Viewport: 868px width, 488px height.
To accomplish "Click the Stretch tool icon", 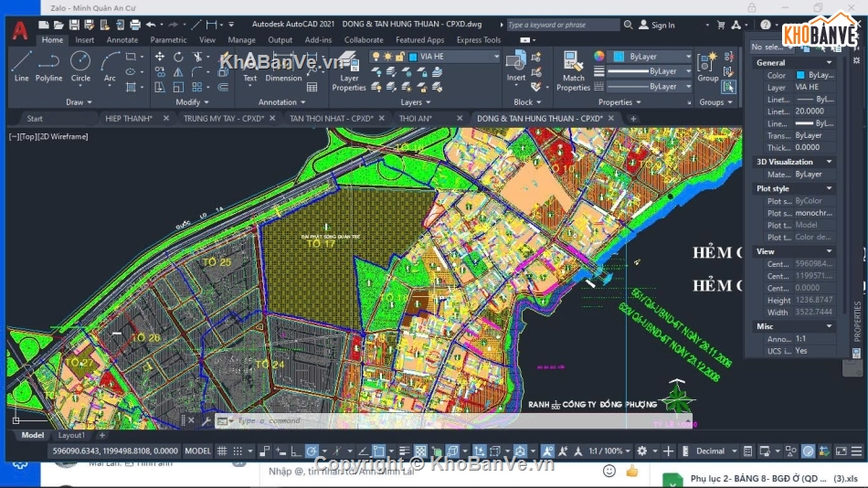I will [159, 87].
